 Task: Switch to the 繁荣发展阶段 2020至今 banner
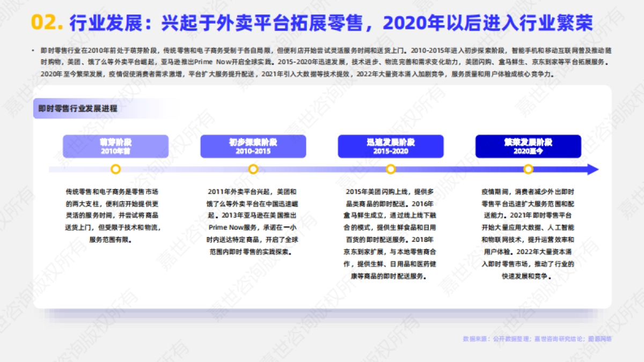(528, 146)
